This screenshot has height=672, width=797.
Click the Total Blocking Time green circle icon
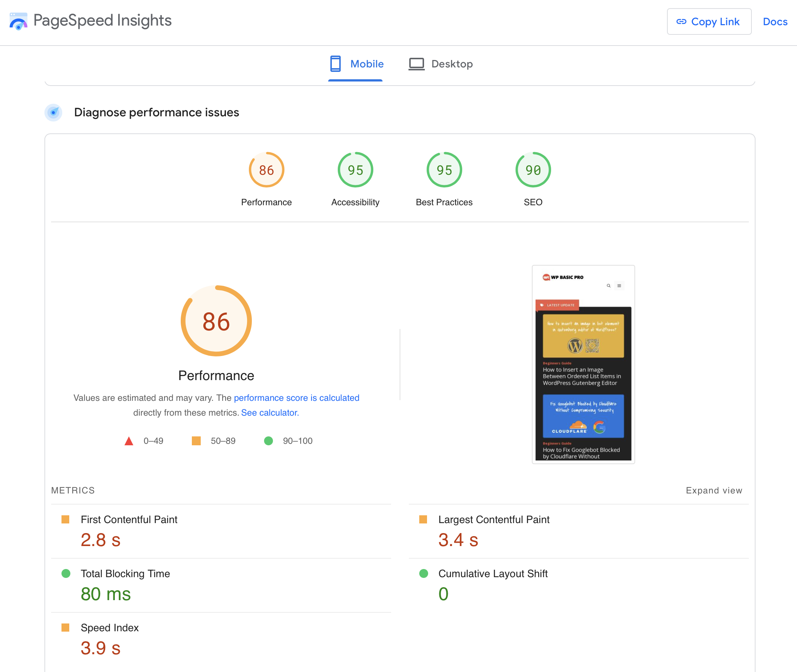point(66,574)
